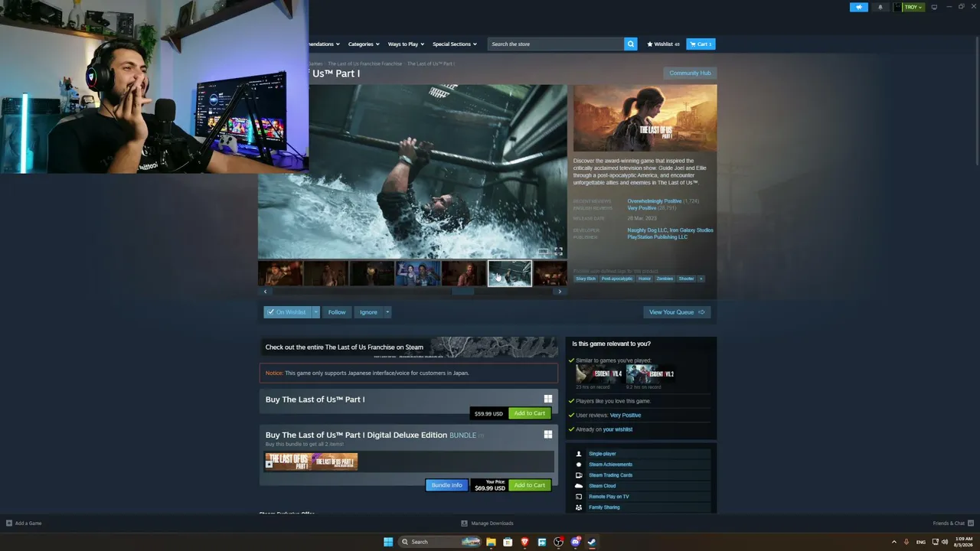
Task: Open the notifications bell
Action: (x=880, y=7)
